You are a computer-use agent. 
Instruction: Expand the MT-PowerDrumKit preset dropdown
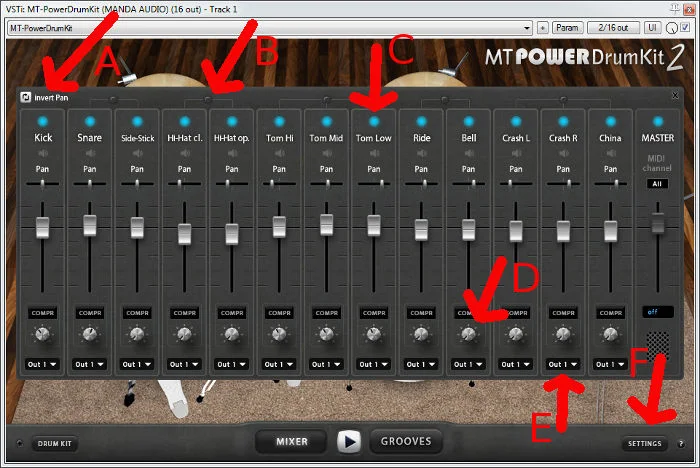tap(527, 28)
